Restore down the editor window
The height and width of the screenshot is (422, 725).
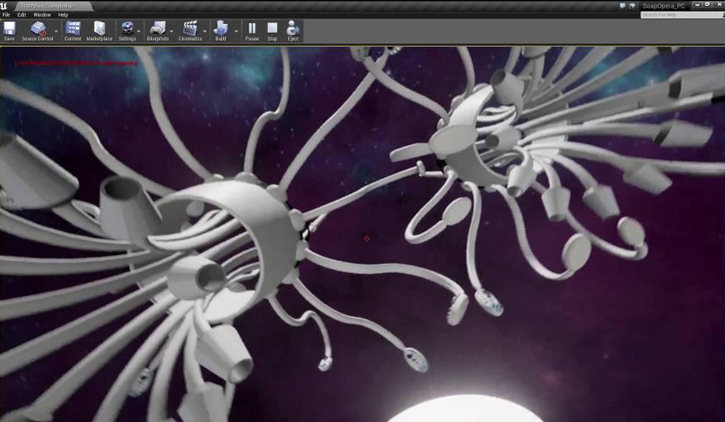click(707, 5)
